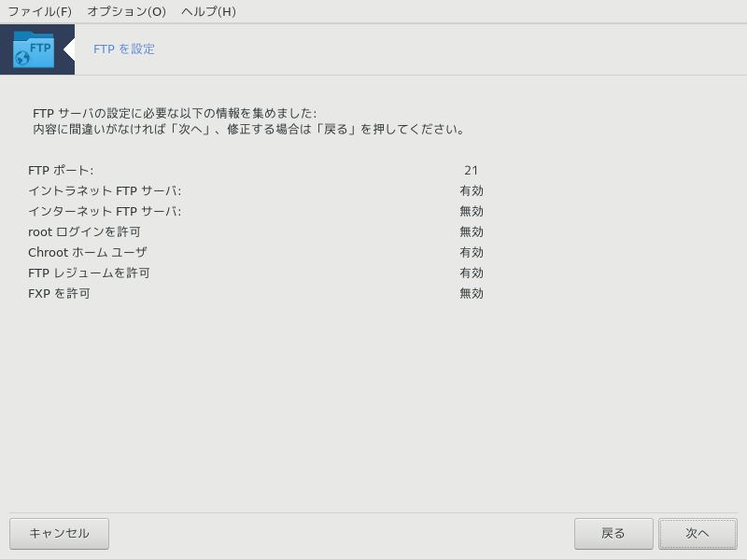Click 無効 value for root ログインを許可
This screenshot has height=560, width=747.
click(x=472, y=231)
